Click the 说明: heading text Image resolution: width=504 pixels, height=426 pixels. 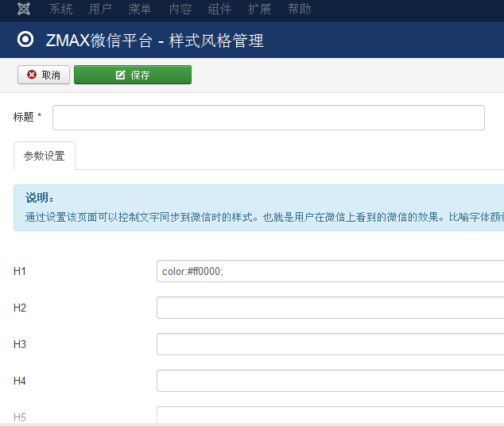point(40,198)
